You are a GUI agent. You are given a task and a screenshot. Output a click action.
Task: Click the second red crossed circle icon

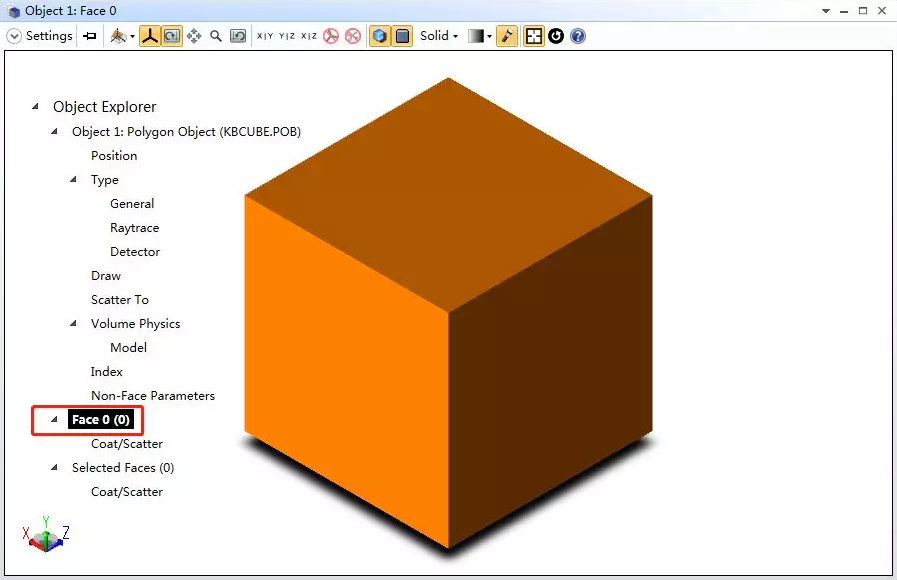(x=353, y=36)
